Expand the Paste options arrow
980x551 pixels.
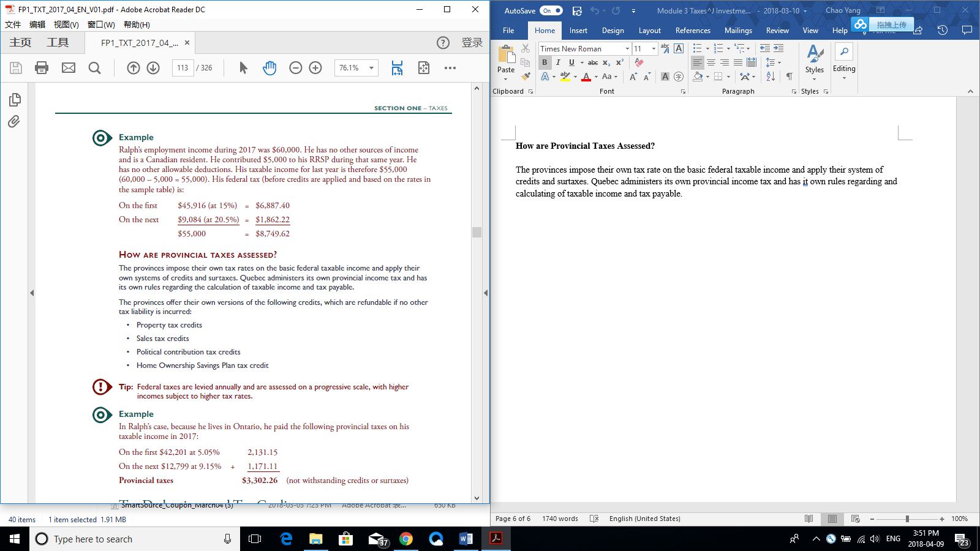click(x=506, y=79)
